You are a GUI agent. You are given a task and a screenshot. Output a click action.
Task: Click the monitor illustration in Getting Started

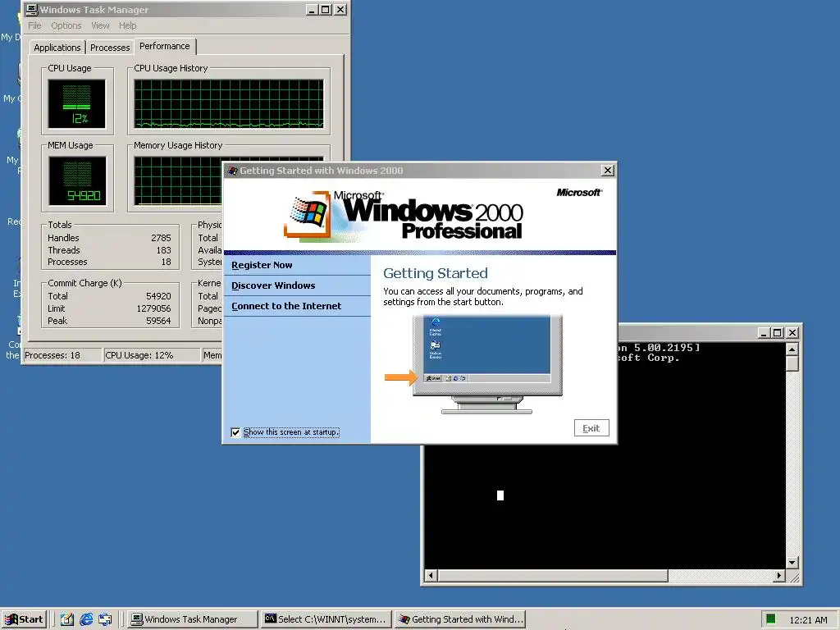[x=487, y=364]
